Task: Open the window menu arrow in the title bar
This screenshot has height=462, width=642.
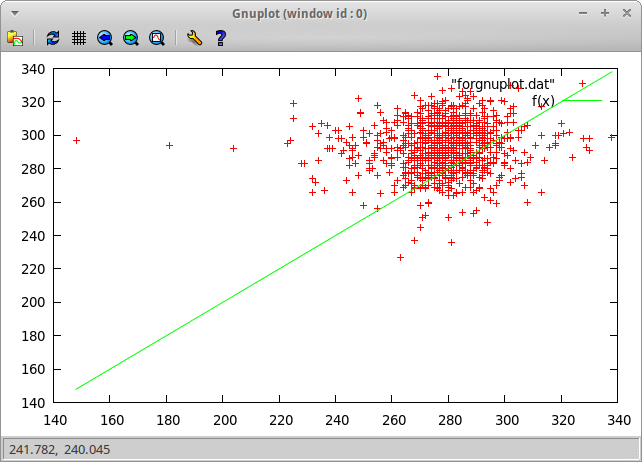Action: (15, 14)
